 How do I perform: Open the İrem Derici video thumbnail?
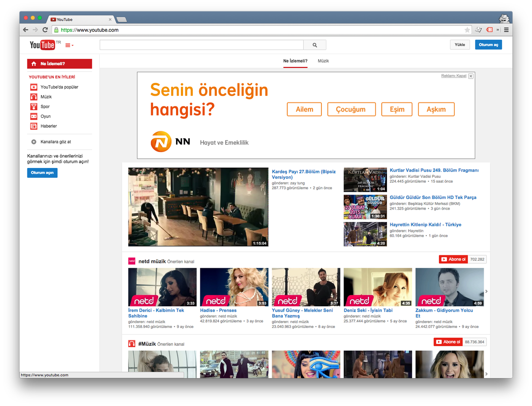tap(162, 287)
